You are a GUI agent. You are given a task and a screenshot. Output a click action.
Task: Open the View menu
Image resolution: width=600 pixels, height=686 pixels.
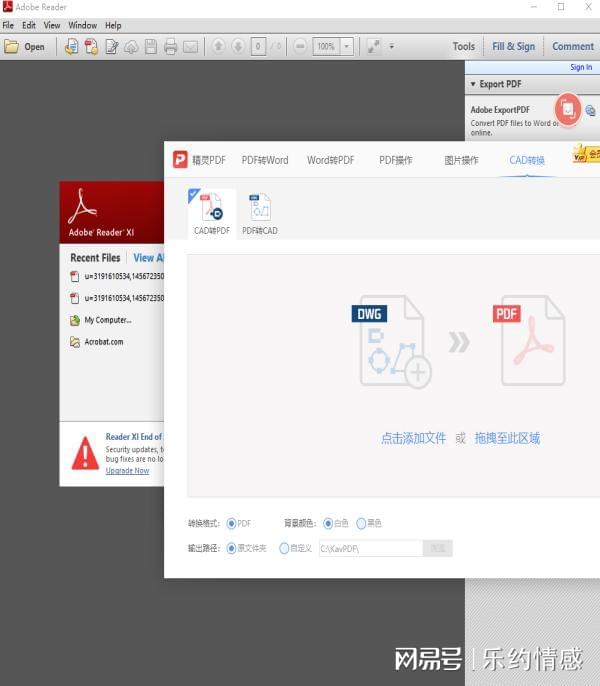click(x=52, y=25)
